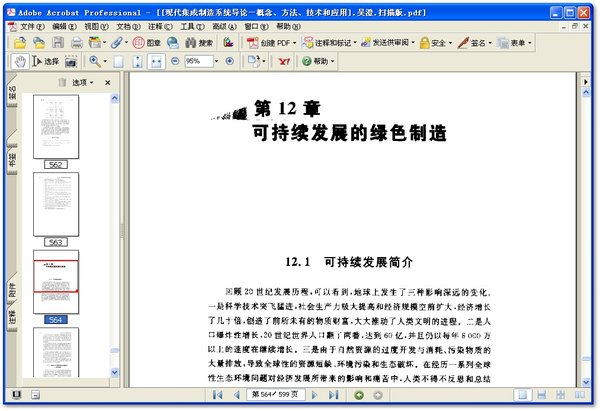Screen dimensions: 600x411
Task: Click the 搜索 binoculars search button
Action: tap(199, 42)
